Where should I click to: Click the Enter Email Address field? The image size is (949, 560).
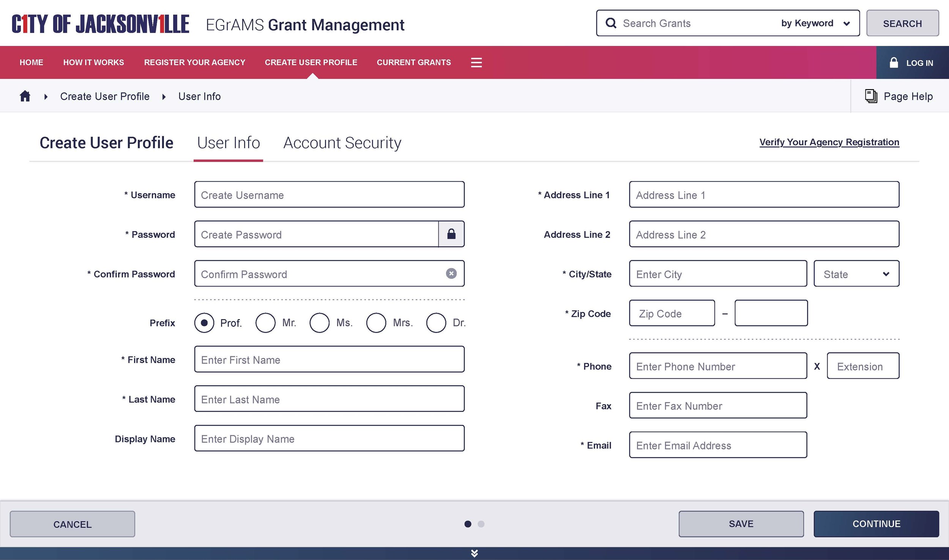(717, 445)
